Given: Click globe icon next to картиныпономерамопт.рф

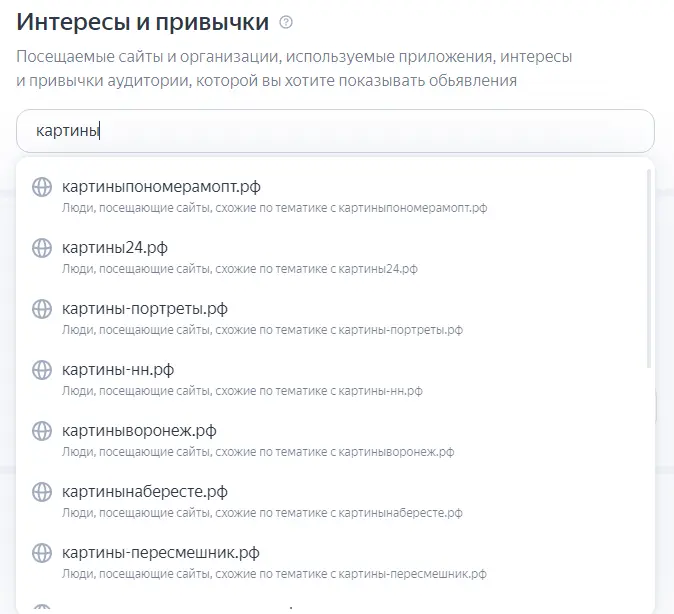Looking at the screenshot, I should click(x=41, y=187).
